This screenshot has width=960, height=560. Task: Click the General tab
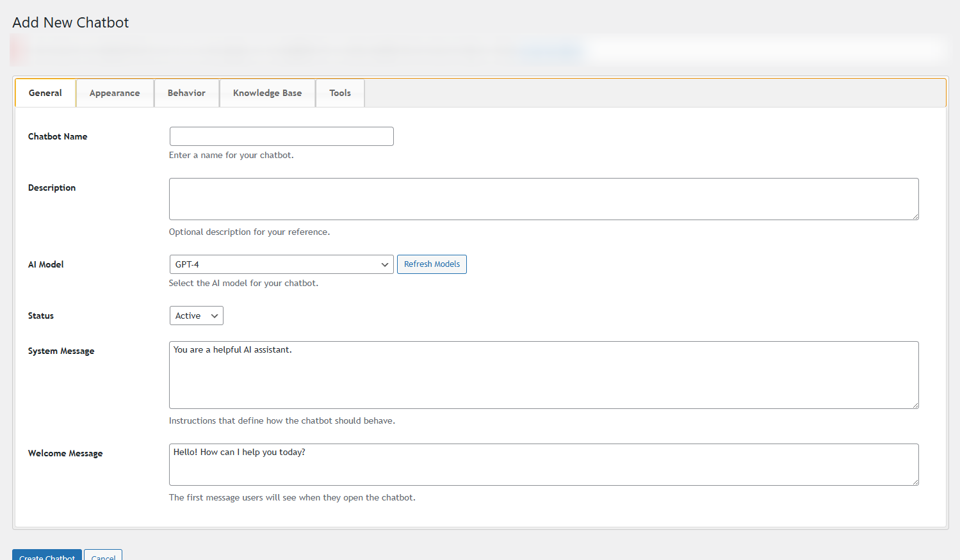(x=45, y=93)
